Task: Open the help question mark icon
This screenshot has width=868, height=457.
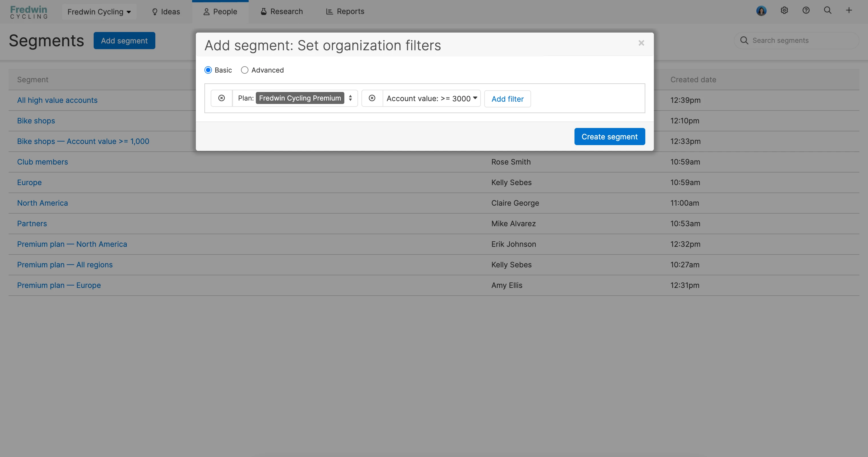Action: (x=806, y=11)
